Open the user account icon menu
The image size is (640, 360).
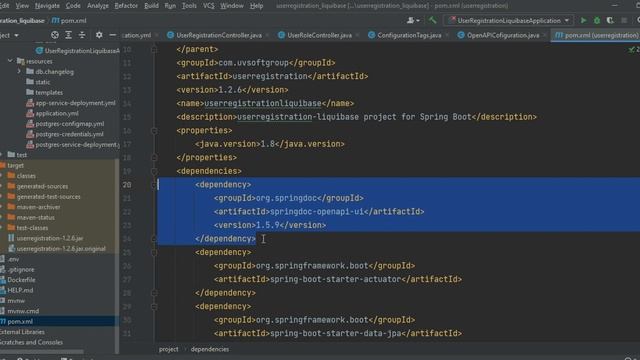pos(413,20)
